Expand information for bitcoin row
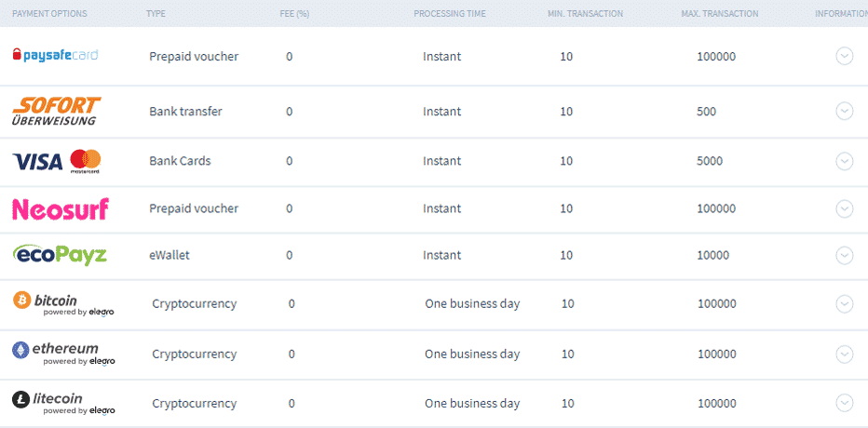This screenshot has width=868, height=428. (844, 303)
